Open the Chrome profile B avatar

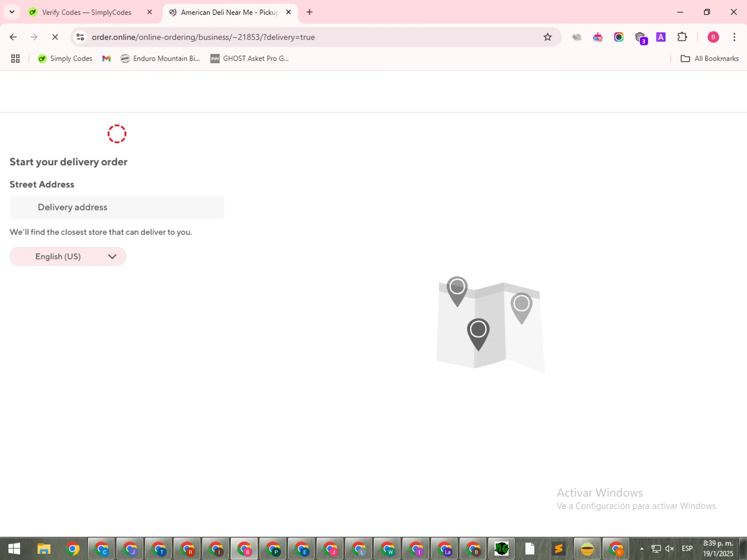(x=713, y=37)
